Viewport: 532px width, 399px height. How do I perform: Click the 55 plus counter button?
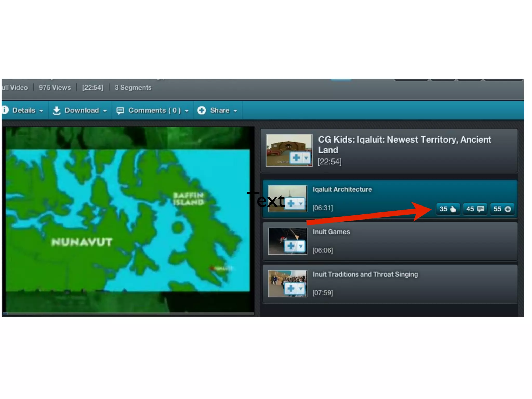[x=502, y=209]
